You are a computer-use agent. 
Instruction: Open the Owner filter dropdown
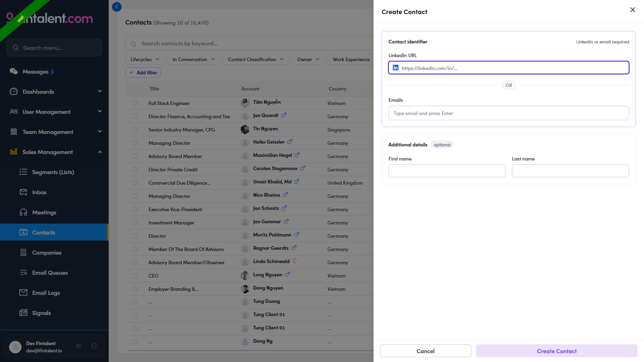click(x=308, y=59)
